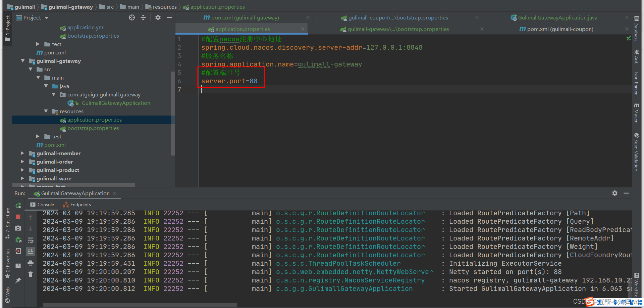644x308 pixels.
Task: Clear console with the trash icon
Action: click(x=31, y=274)
